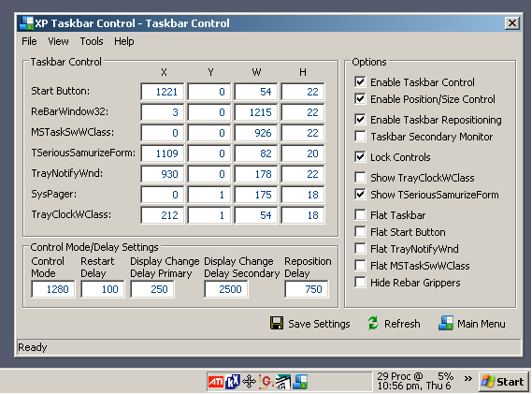Image resolution: width=532 pixels, height=394 pixels.
Task: Click the XP Taskbar Control title bar icon
Action: tap(26, 23)
